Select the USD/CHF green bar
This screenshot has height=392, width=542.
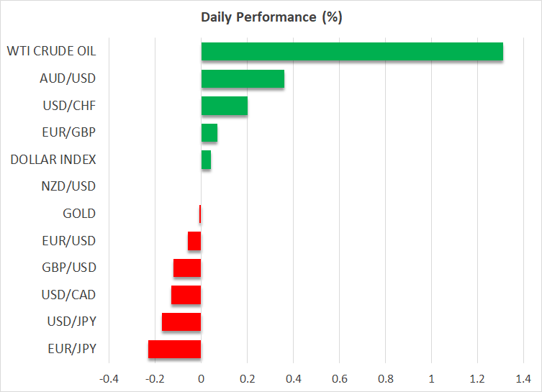224,106
